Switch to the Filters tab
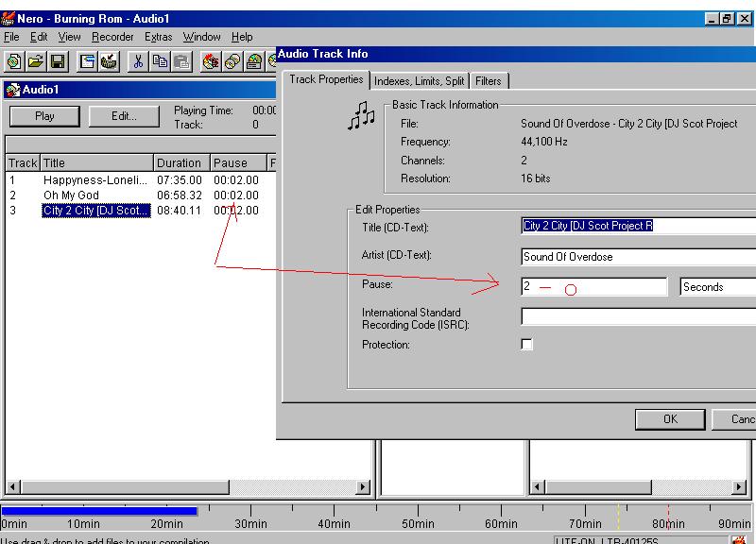 click(x=489, y=81)
